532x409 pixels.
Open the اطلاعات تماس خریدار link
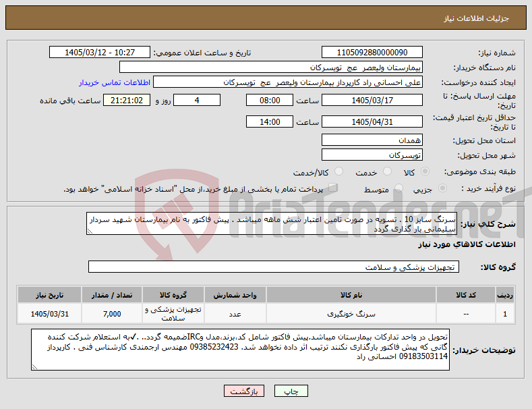115,82
